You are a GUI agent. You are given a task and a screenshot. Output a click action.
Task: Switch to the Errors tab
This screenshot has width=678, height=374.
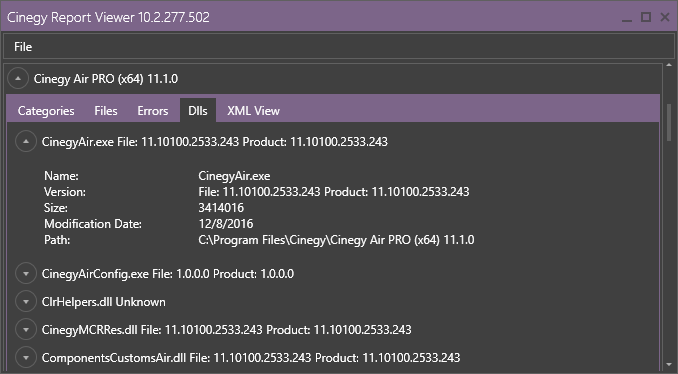coord(153,111)
